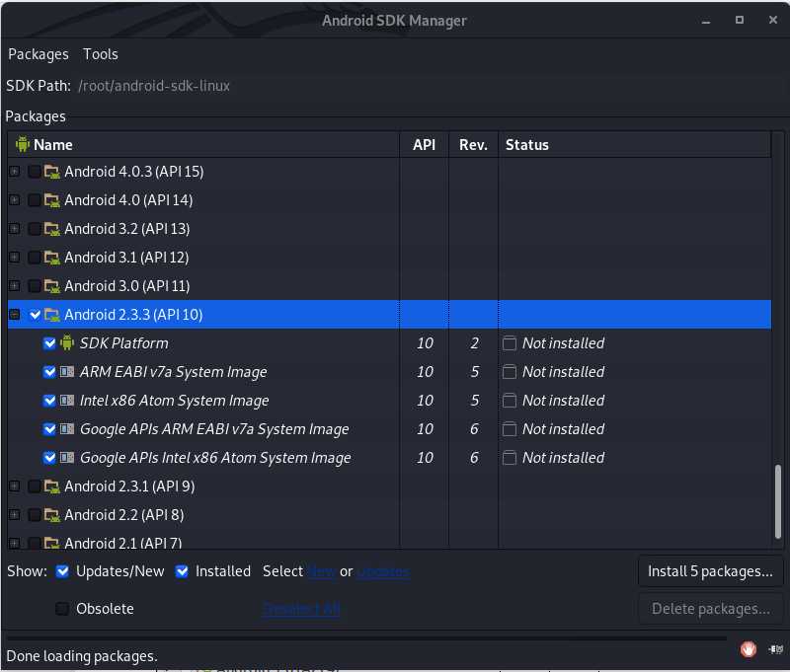The width and height of the screenshot is (790, 672).
Task: Open the Tools menu
Action: click(101, 54)
